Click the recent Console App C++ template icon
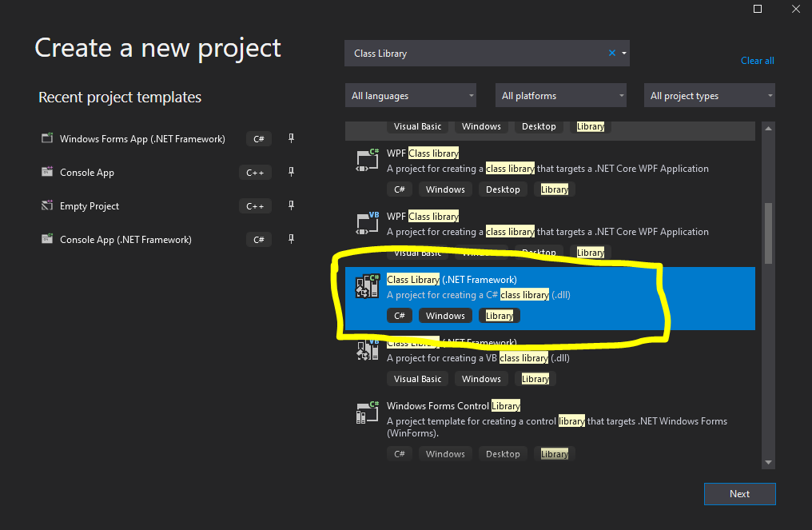812x530 pixels. coord(46,172)
